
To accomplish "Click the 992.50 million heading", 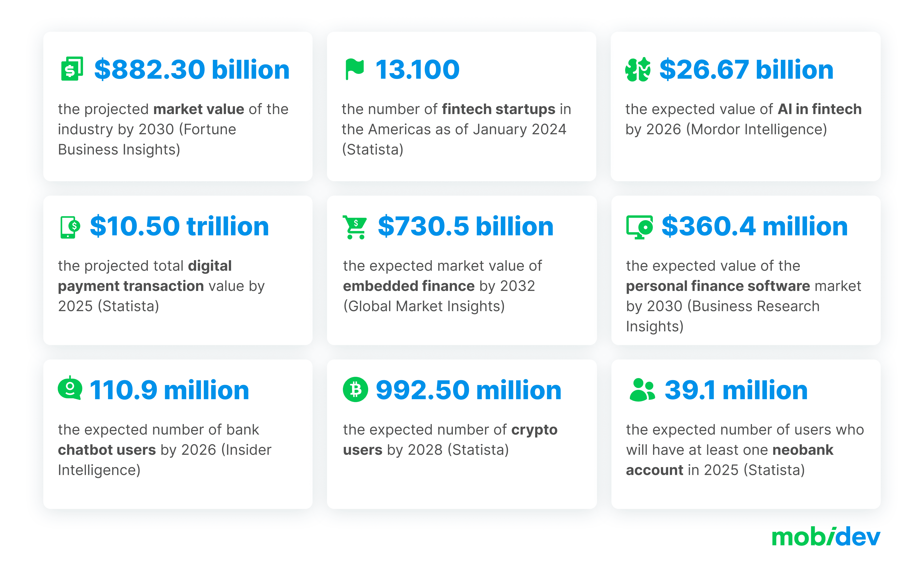I will click(468, 390).
